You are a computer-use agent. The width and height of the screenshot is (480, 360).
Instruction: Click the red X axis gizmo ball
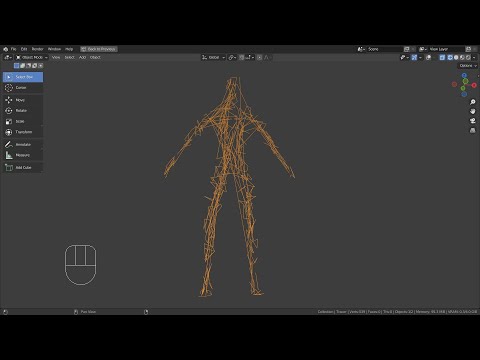[x=474, y=85]
